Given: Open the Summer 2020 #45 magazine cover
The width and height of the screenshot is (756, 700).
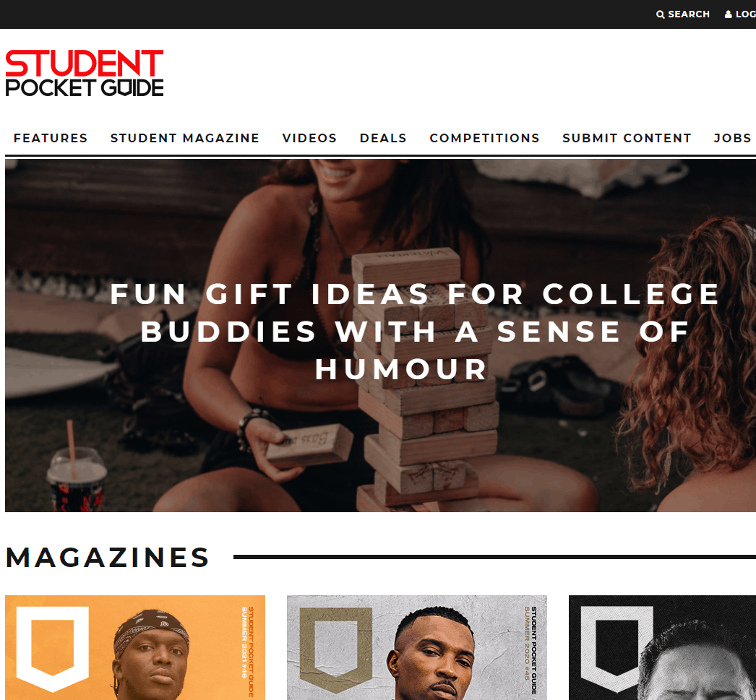Looking at the screenshot, I should [x=416, y=647].
